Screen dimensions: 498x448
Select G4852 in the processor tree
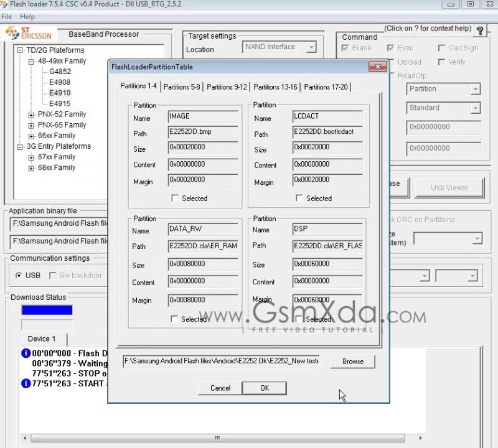(x=60, y=72)
